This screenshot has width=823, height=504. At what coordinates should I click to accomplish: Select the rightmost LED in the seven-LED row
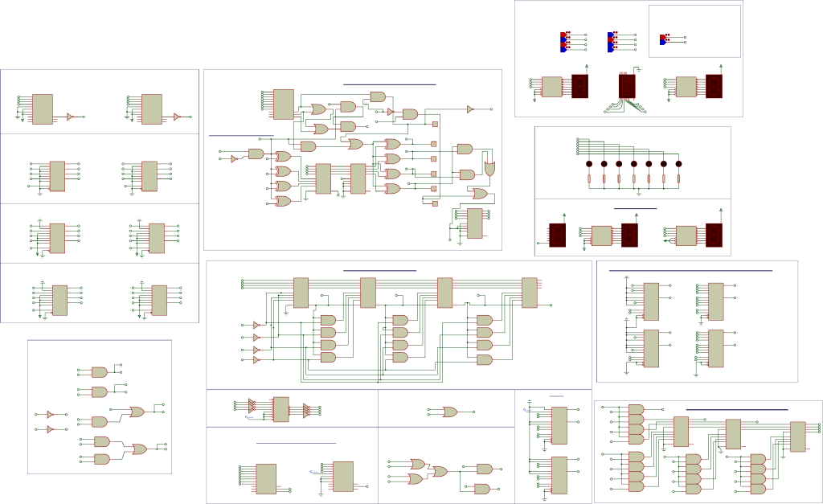[x=678, y=164]
